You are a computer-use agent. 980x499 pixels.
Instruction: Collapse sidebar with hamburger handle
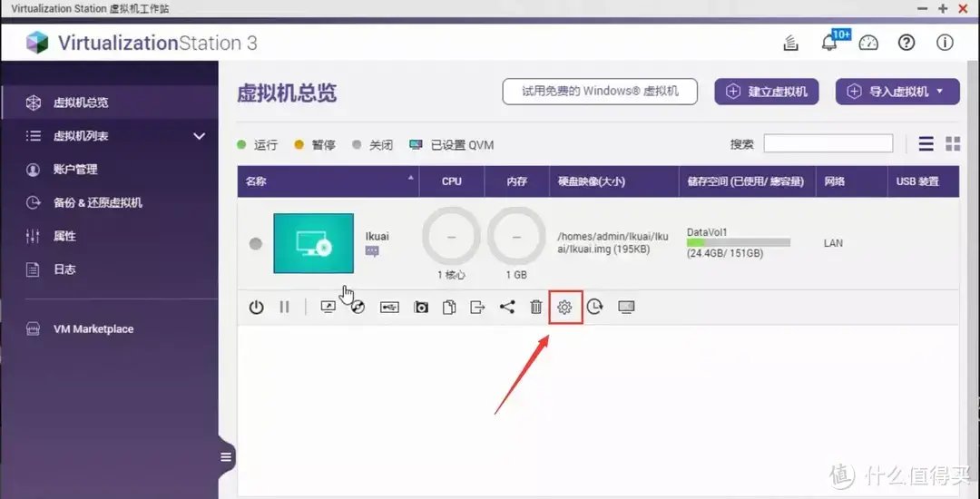[226, 457]
